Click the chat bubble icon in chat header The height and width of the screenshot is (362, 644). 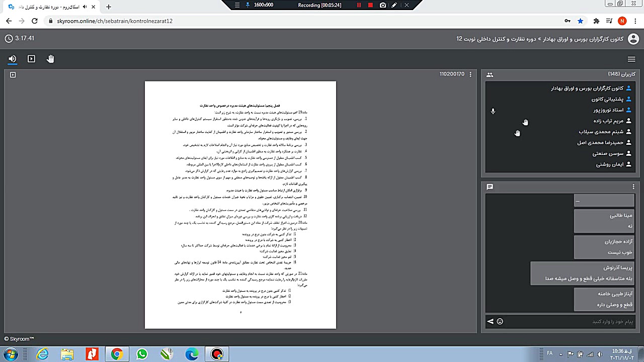click(490, 187)
